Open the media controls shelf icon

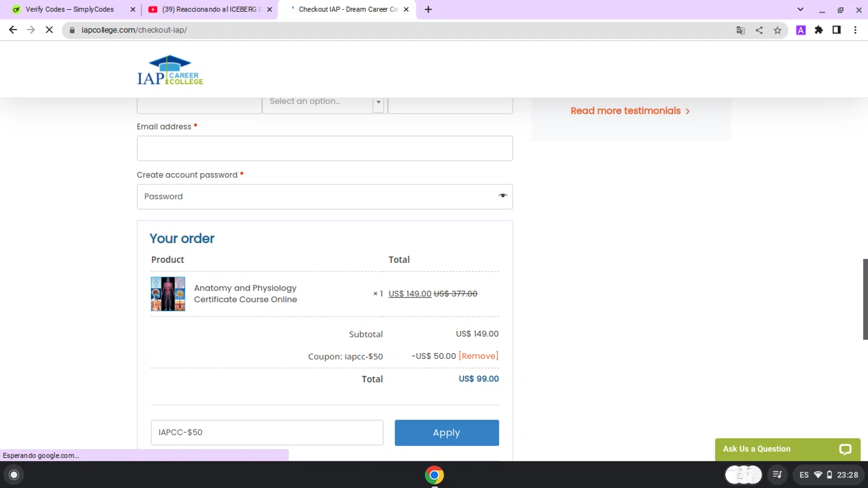[777, 475]
